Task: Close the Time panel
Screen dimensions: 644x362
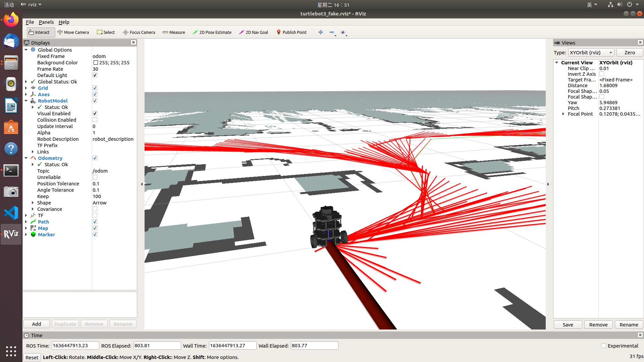Action: pyautogui.click(x=640, y=335)
